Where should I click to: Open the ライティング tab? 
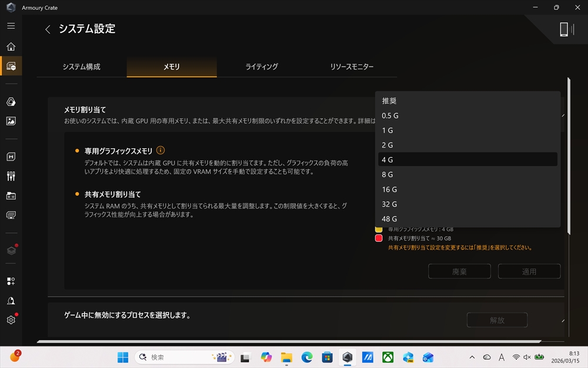click(x=262, y=67)
